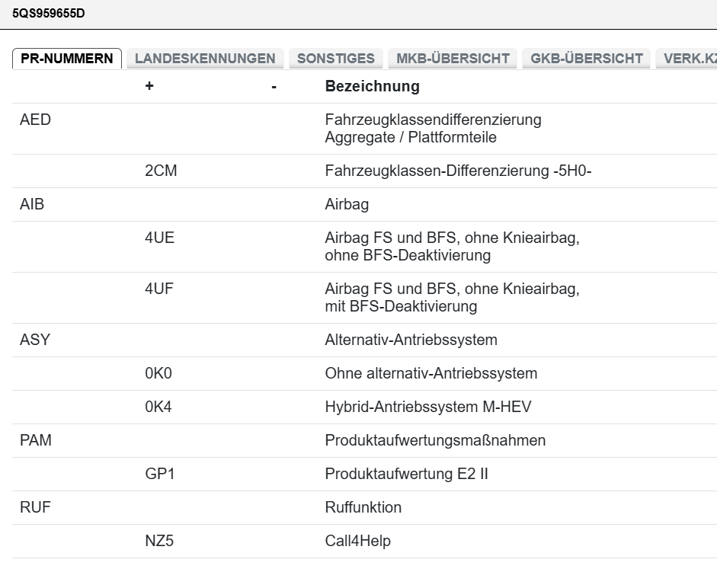Viewport: 717px width, 588px height.
Task: Select the MKB-ÜBERSICHT tab
Action: [453, 59]
